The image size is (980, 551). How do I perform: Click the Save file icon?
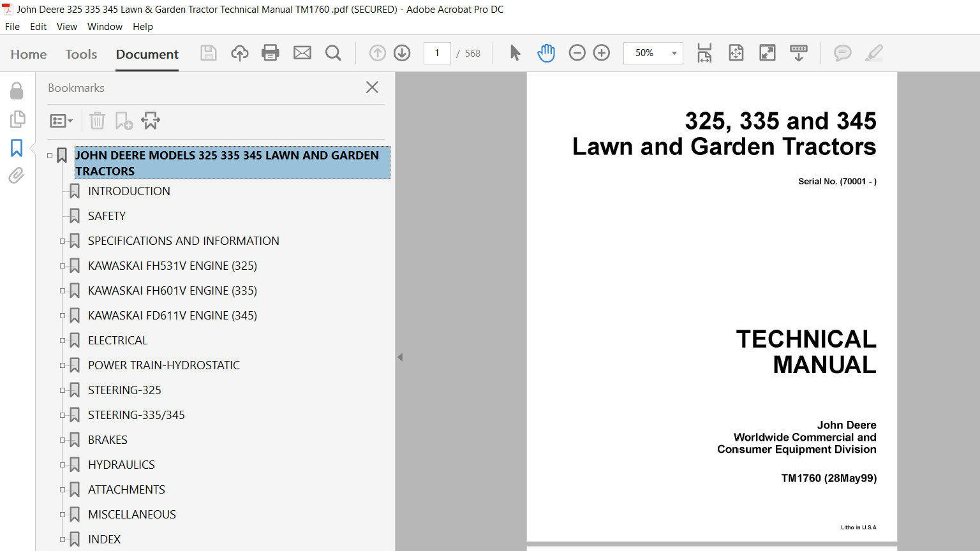coord(209,53)
